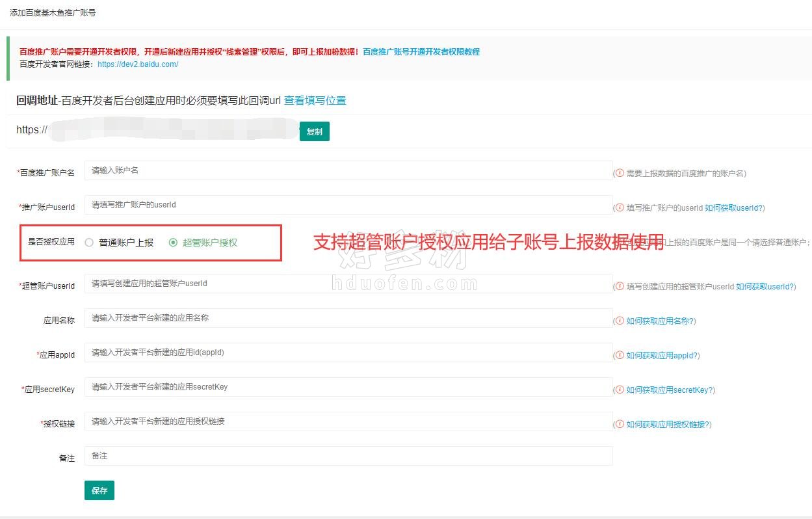Click info icon beside 如何获取应用授权链接? hint
Viewport: 812px width, 519px height.
coord(620,424)
